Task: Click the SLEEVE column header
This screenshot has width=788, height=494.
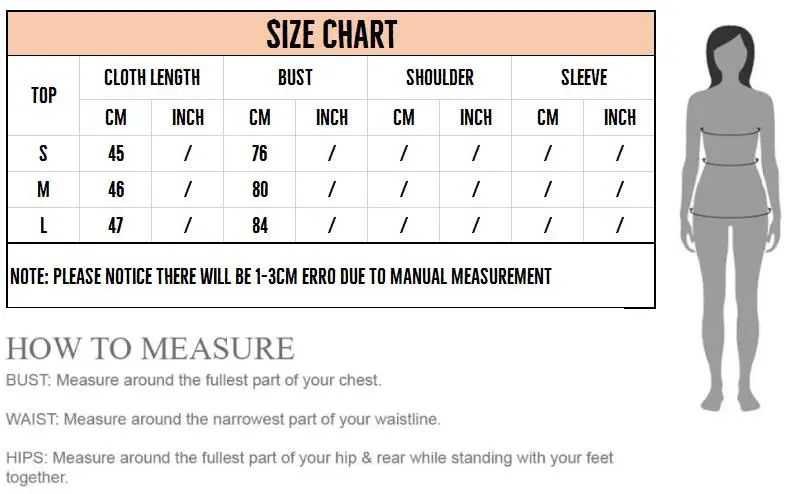Action: click(x=583, y=77)
